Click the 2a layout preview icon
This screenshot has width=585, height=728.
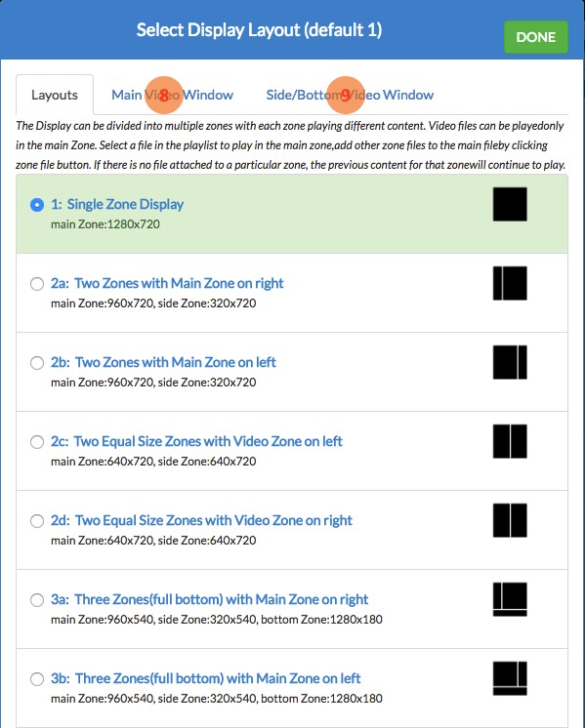[x=510, y=283]
